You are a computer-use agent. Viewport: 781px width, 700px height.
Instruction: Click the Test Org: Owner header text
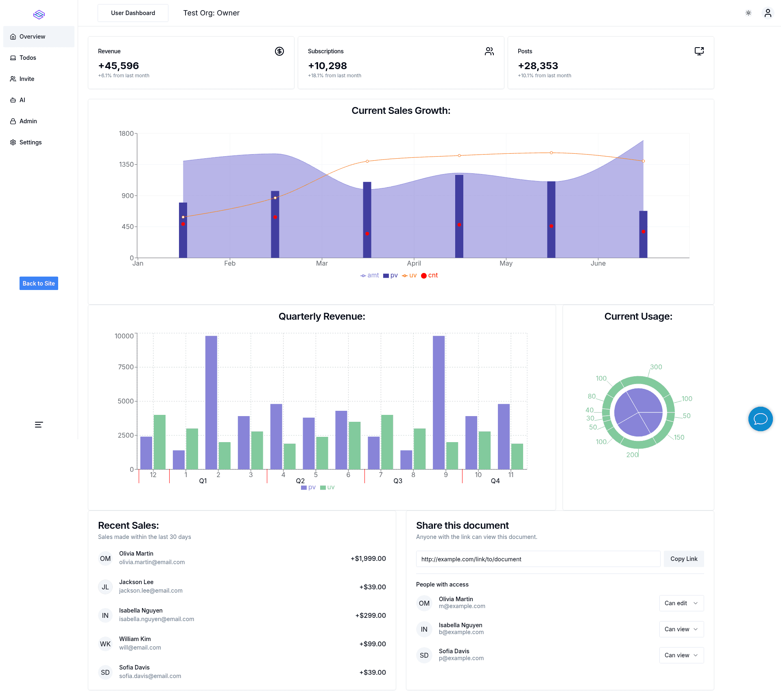point(212,13)
